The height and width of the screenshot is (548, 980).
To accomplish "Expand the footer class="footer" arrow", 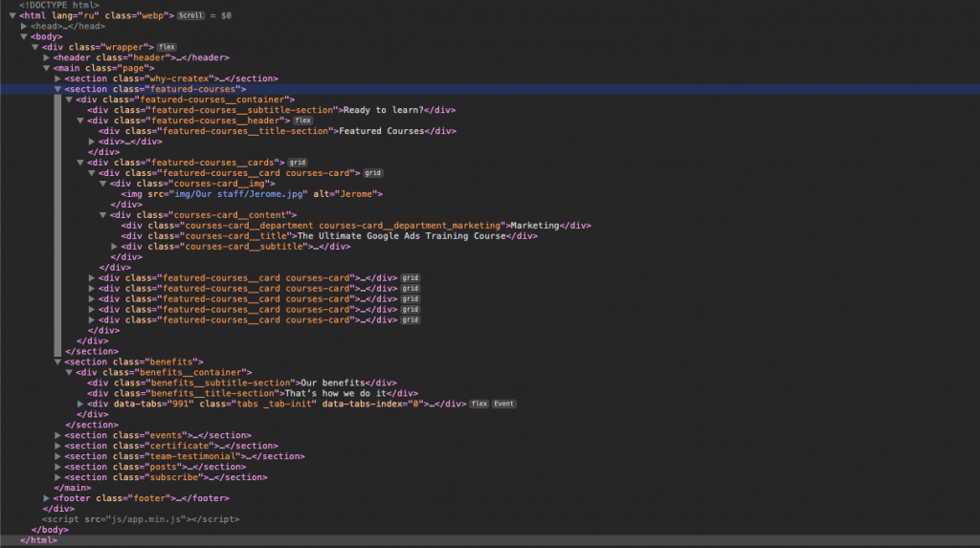I will coord(46,498).
